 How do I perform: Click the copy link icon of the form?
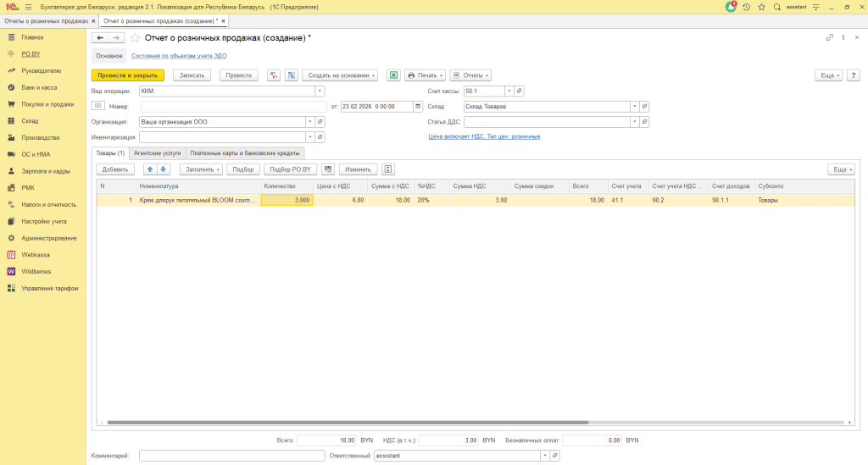tap(830, 38)
